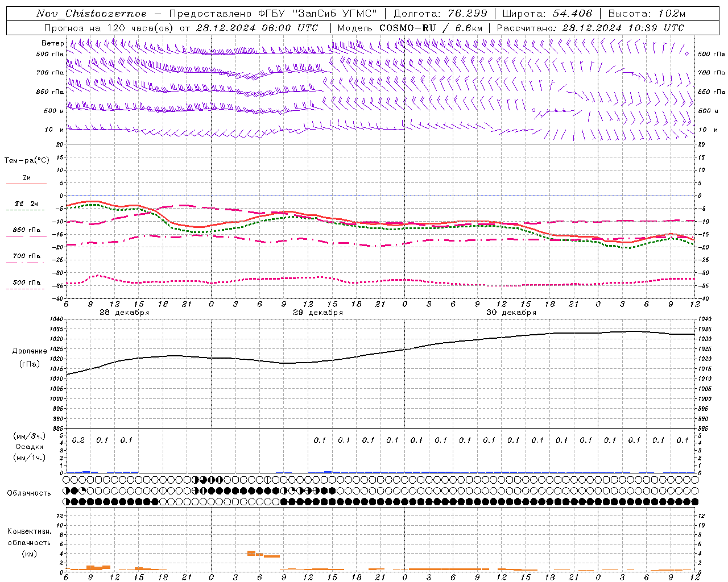Click the 10 м wind level label on left
The height and width of the screenshot is (582, 728).
[54, 130]
